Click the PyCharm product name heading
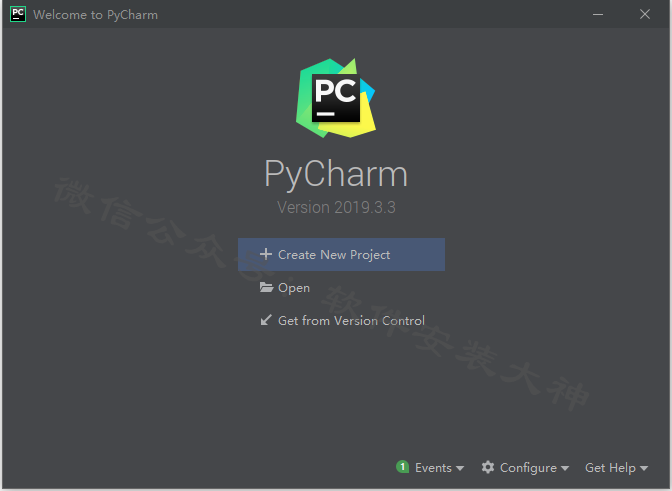 (336, 174)
